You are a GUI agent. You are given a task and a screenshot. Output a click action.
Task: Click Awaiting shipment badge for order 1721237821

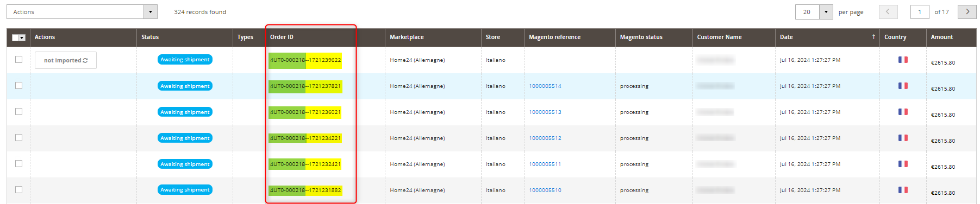point(185,86)
